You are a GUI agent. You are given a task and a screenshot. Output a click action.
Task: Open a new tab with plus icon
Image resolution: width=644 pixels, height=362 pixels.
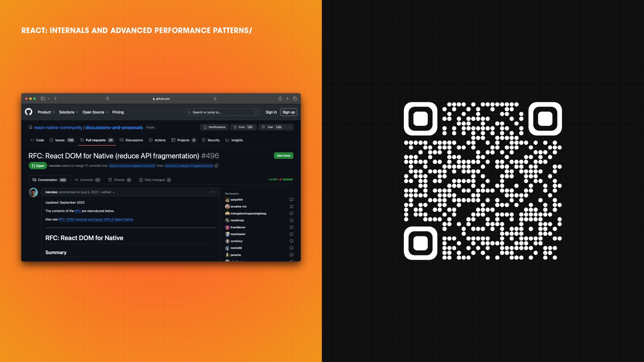coord(287,99)
